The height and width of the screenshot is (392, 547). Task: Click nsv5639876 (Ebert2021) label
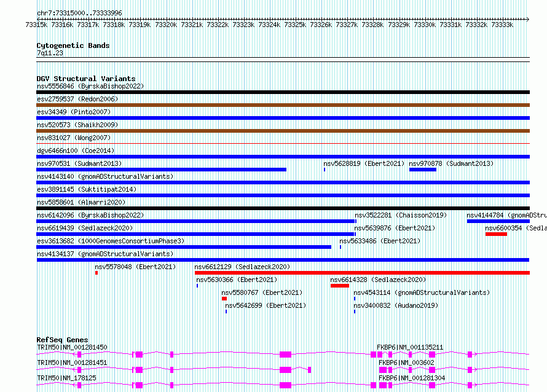point(395,228)
